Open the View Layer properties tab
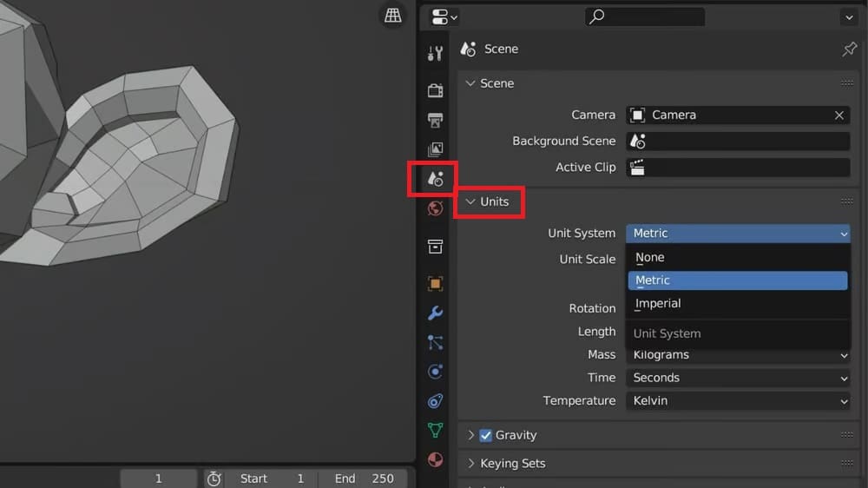This screenshot has width=868, height=488. (435, 149)
